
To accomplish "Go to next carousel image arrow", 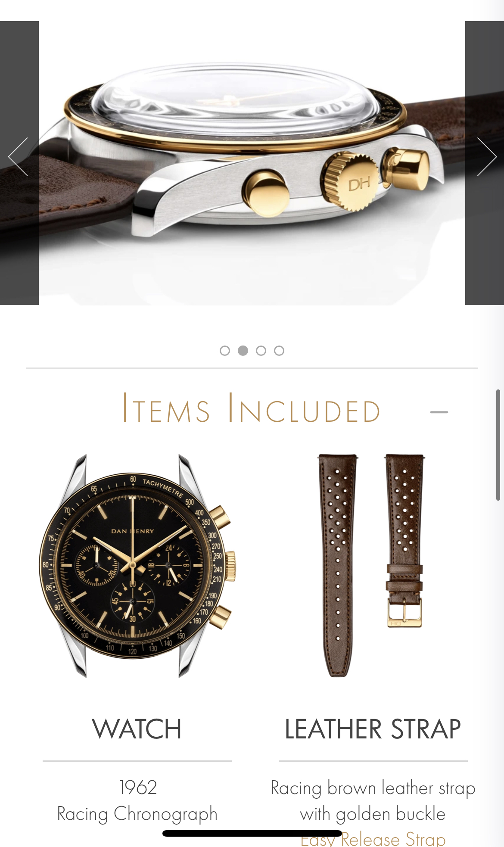I will tap(487, 157).
